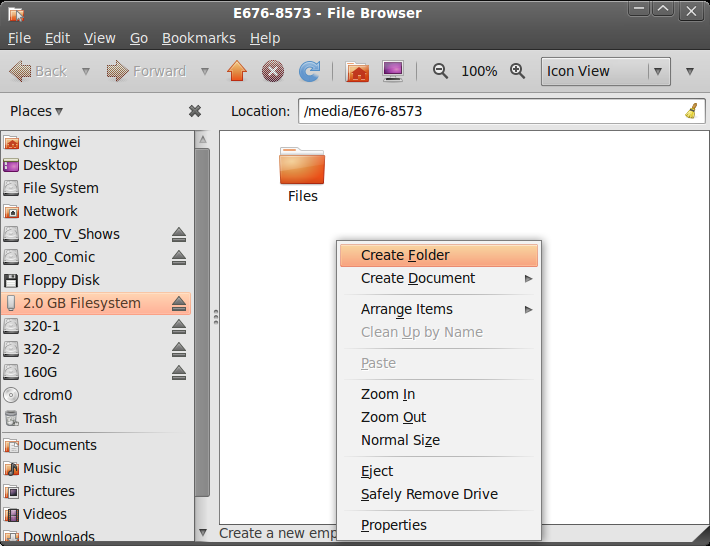Open the Edit menu
This screenshot has width=710, height=546.
point(57,38)
